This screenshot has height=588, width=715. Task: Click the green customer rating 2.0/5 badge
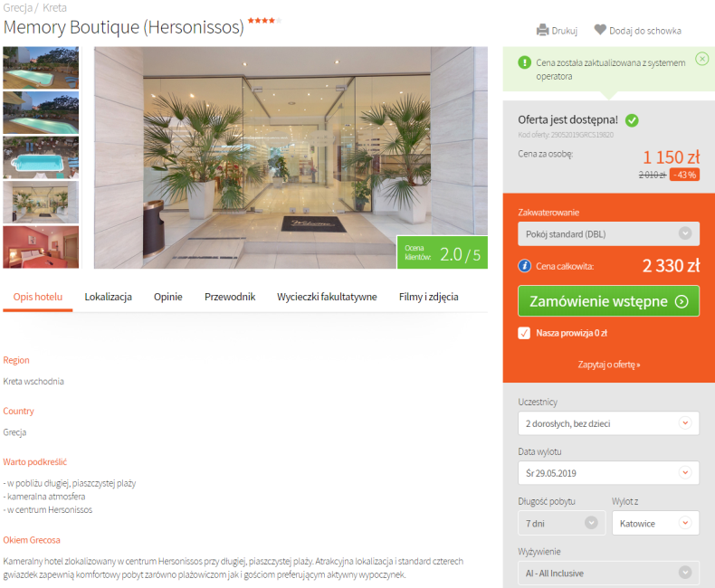point(442,252)
